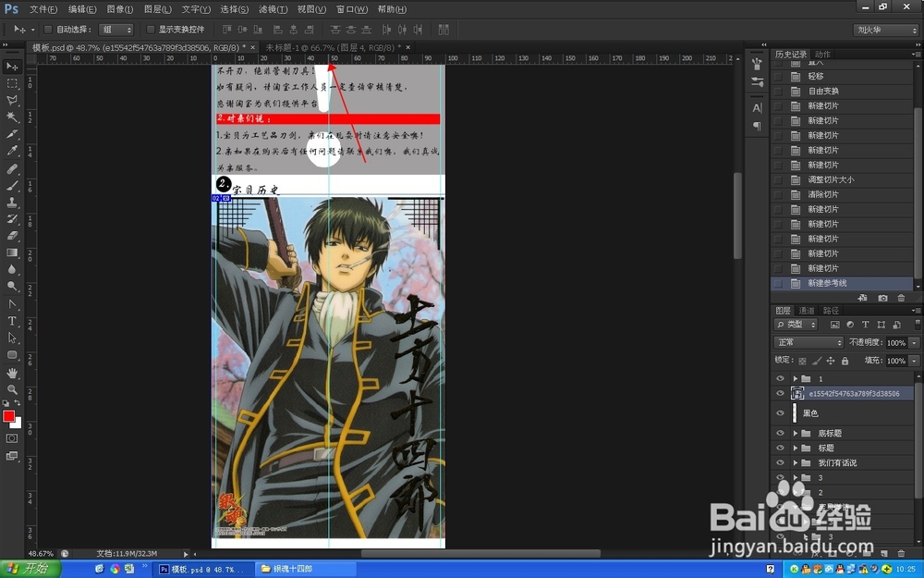The height and width of the screenshot is (578, 924).
Task: Expand the group 1 folder
Action: [795, 378]
